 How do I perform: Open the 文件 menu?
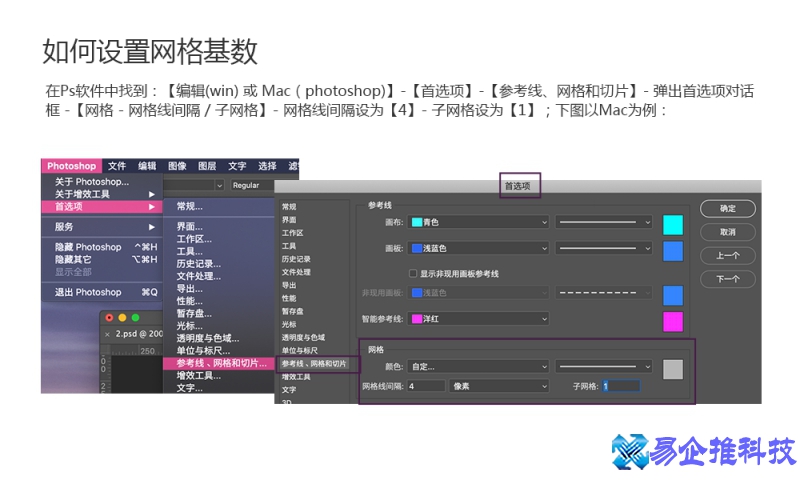click(117, 166)
